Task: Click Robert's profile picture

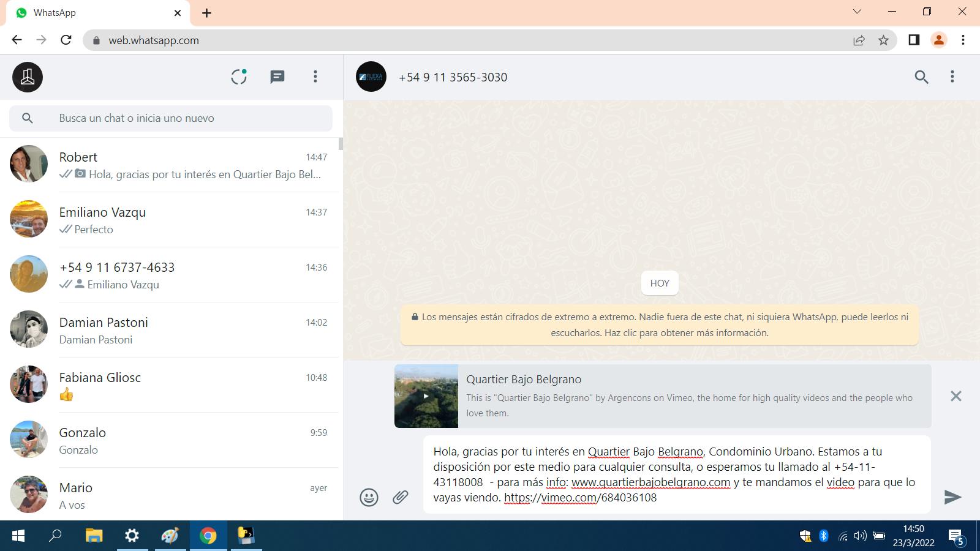Action: pos(29,164)
